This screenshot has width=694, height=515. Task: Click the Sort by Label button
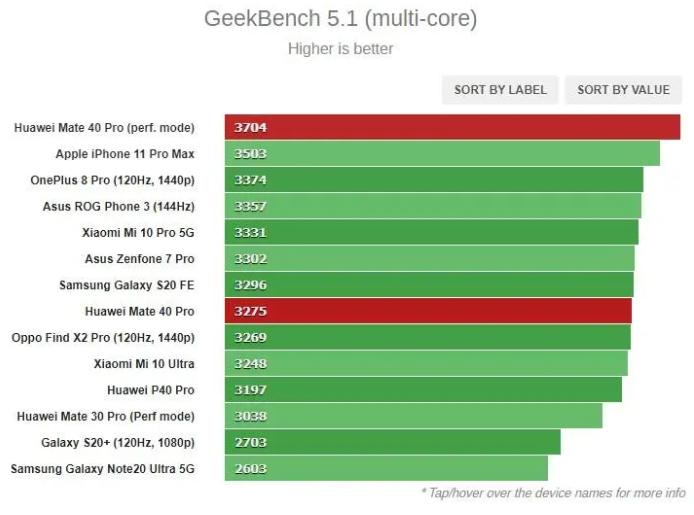500,90
